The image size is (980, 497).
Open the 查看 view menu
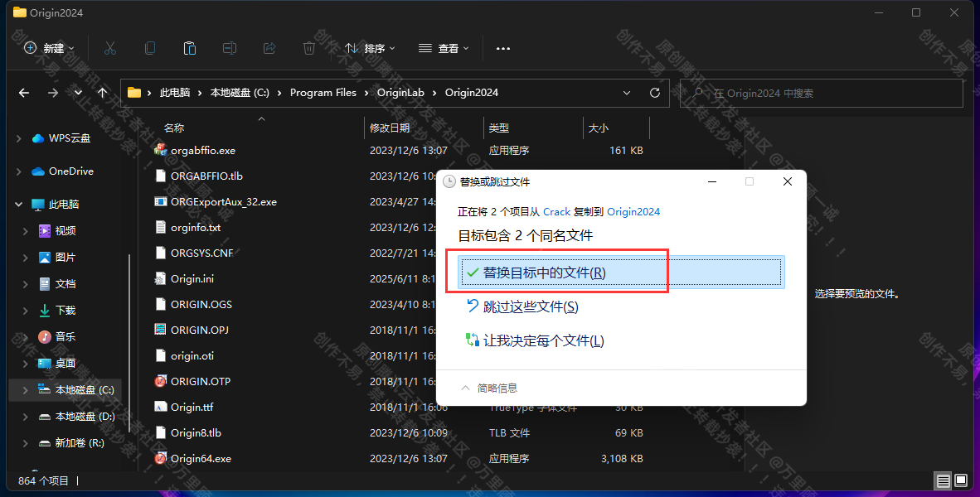[x=444, y=48]
